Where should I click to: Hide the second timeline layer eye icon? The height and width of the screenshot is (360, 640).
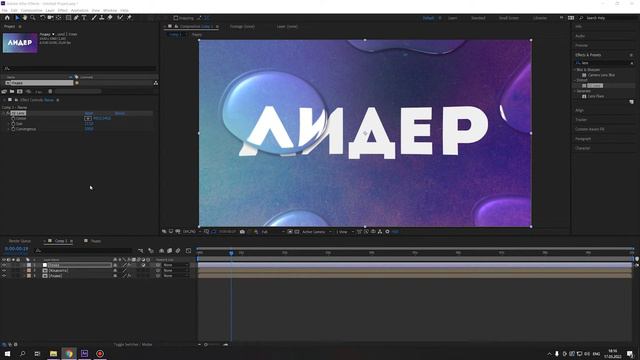[x=4, y=270]
